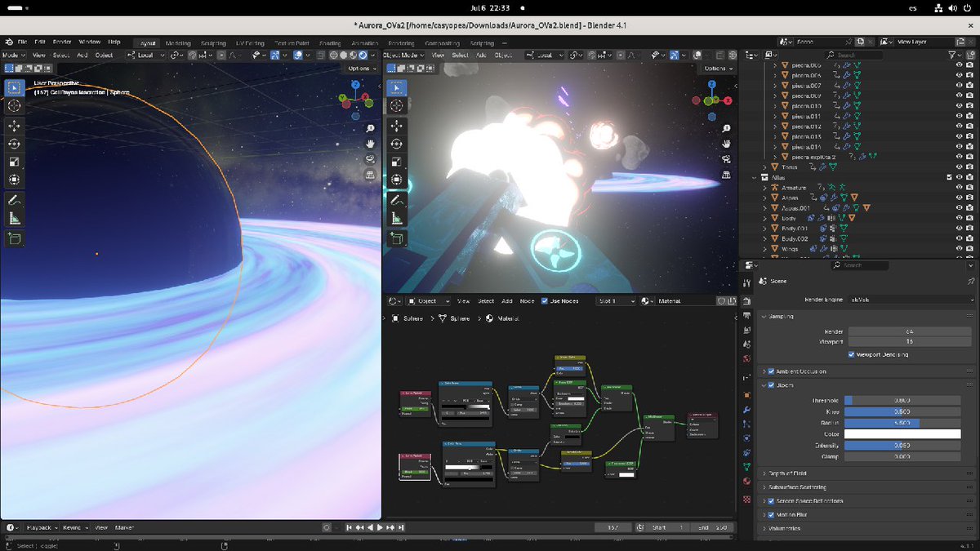Image resolution: width=980 pixels, height=551 pixels.
Task: Open the Render properties tab
Action: [747, 301]
